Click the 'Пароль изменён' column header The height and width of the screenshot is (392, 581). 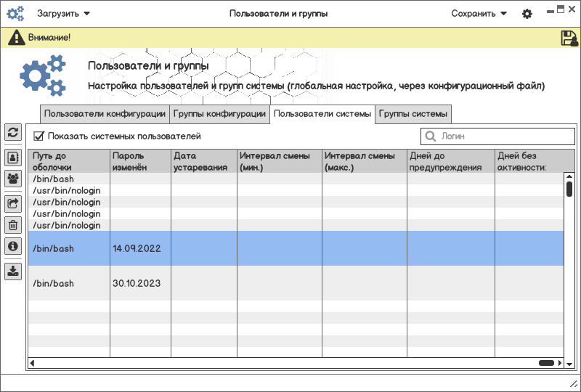(140, 161)
